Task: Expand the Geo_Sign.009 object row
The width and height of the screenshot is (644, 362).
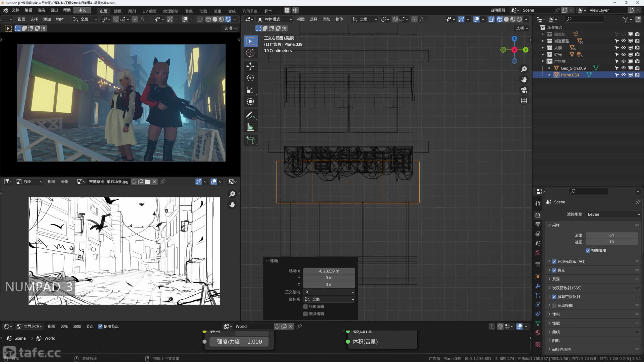Action: tap(549, 68)
